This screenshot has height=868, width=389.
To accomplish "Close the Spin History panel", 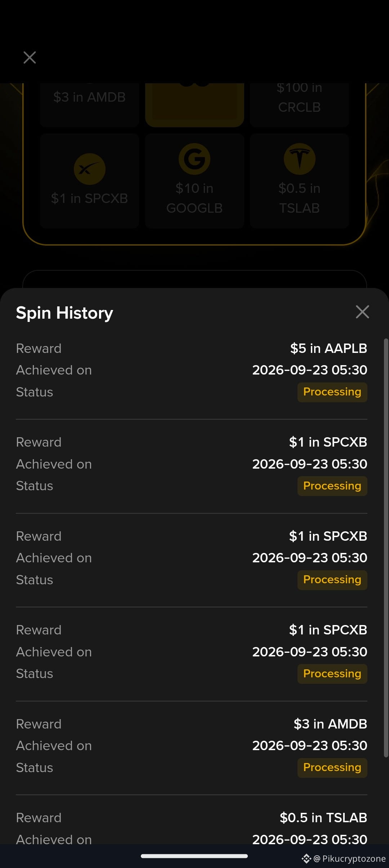I will pos(362,312).
